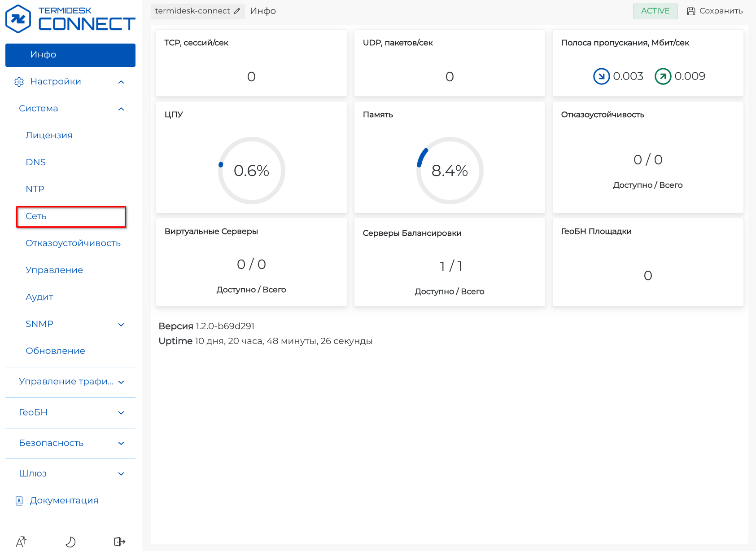The image size is (756, 551).
Task: Toggle dark mode with the moon icon
Action: [70, 542]
